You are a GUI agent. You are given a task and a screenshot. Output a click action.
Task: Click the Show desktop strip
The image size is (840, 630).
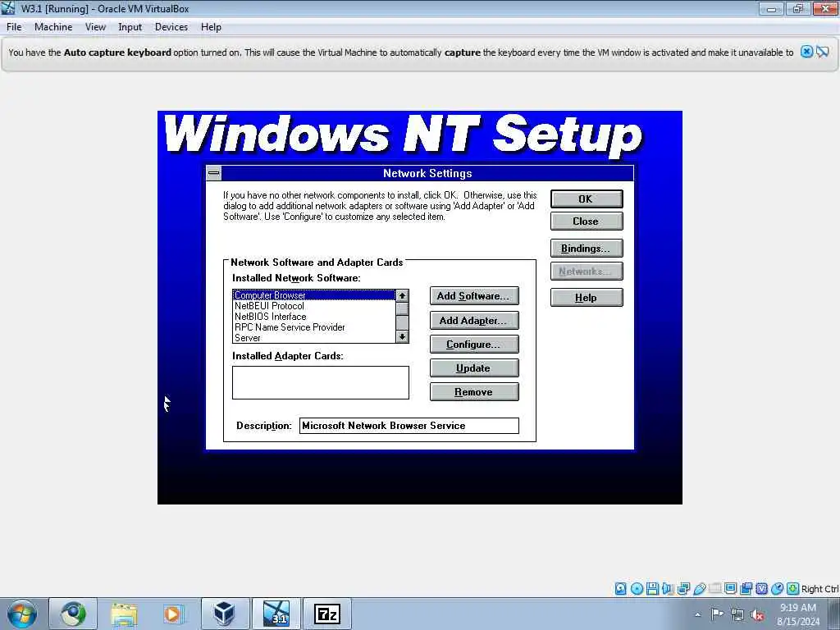click(x=835, y=614)
